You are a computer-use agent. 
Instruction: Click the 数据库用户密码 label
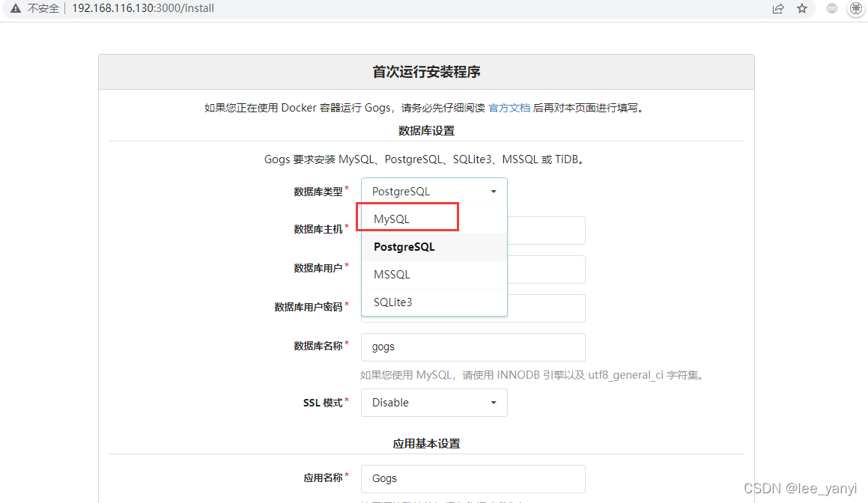tap(309, 307)
